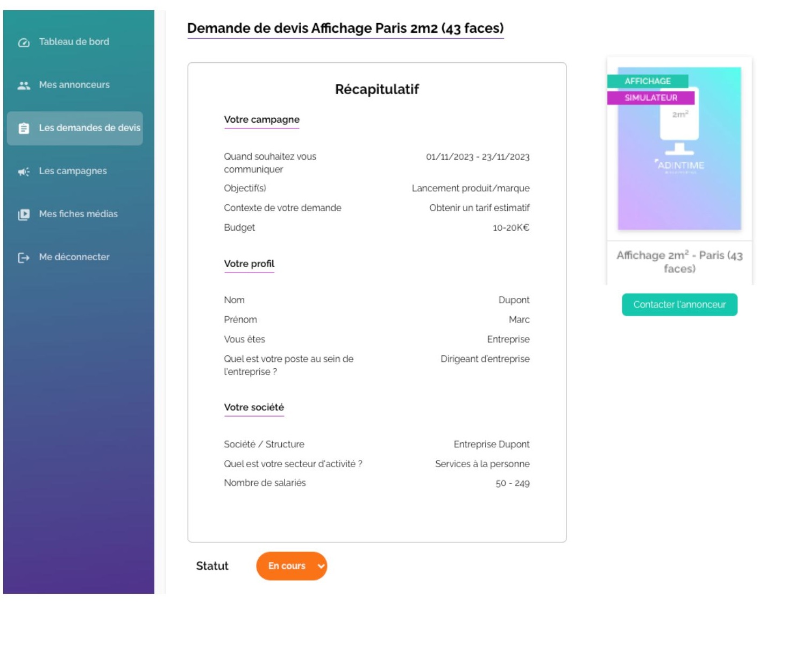Open the En cours status dropdown
Viewport: 802px width, 672px height.
(287, 566)
